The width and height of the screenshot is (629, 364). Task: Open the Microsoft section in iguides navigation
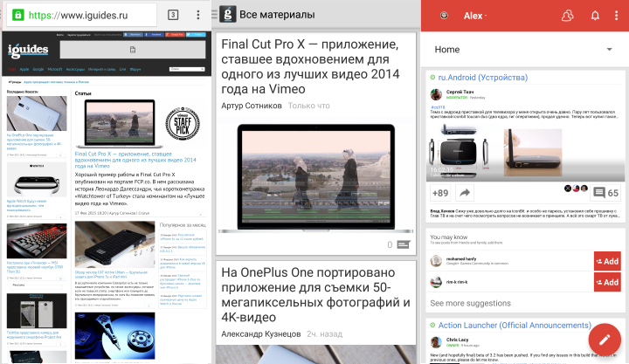55,69
